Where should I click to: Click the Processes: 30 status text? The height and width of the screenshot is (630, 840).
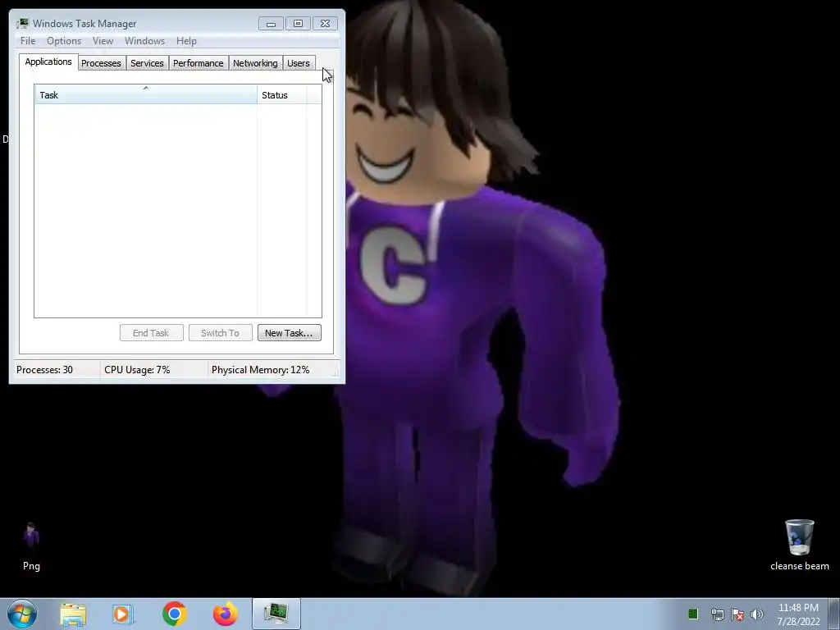[44, 370]
